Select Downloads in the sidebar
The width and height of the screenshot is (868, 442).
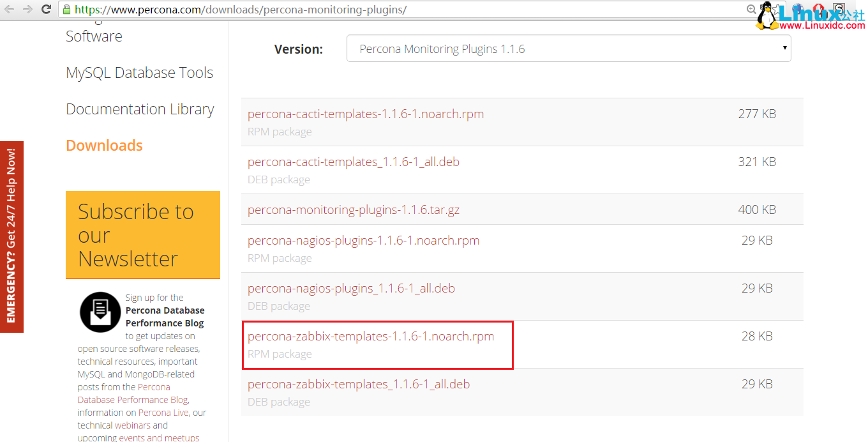coord(104,145)
